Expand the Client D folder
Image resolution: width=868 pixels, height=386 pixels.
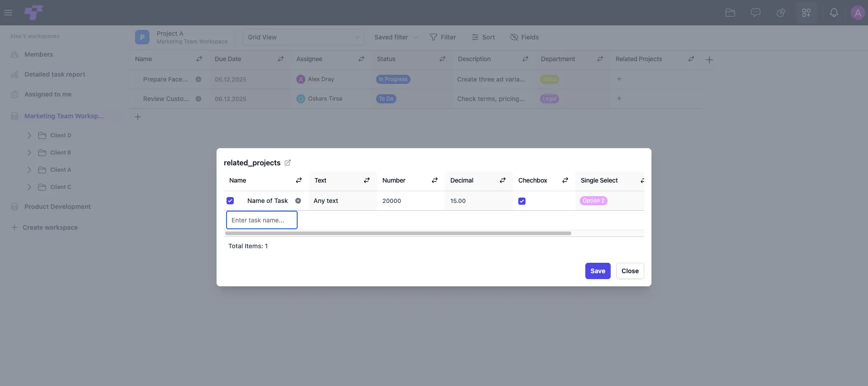29,135
